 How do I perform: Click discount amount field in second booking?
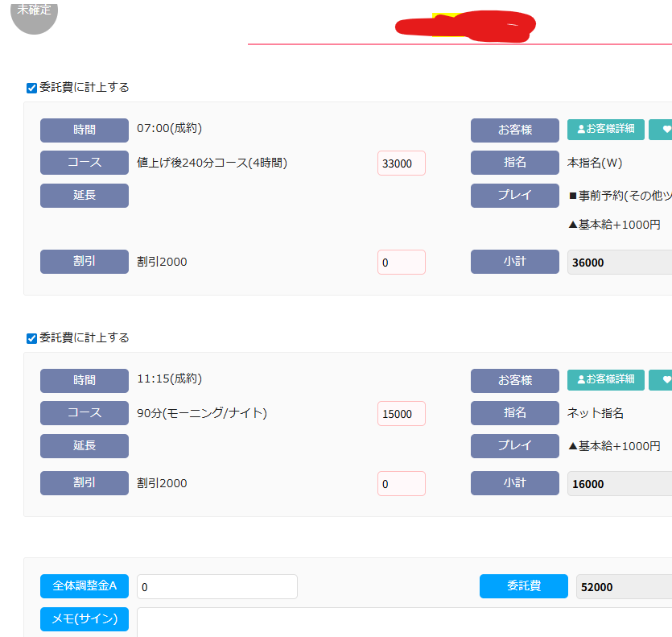[x=401, y=484]
